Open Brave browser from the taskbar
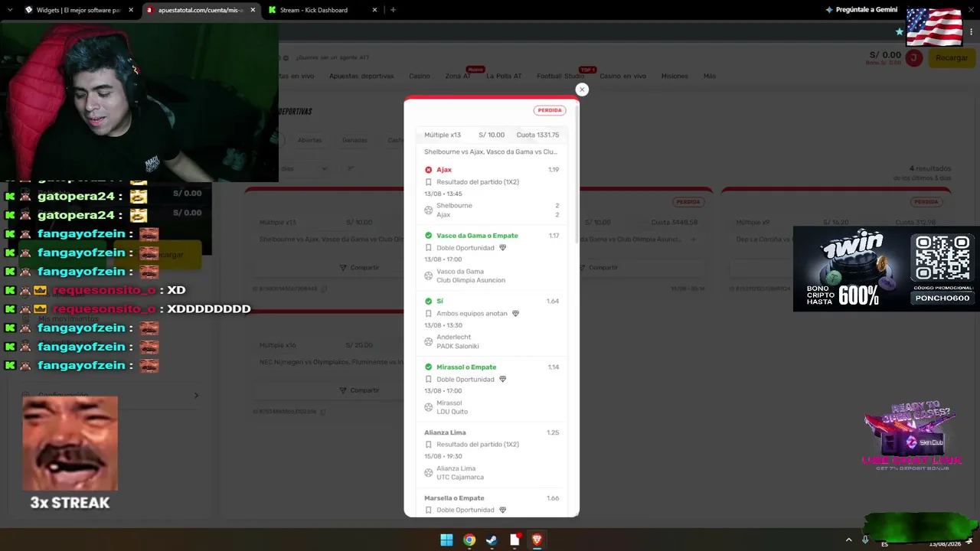 point(537,540)
